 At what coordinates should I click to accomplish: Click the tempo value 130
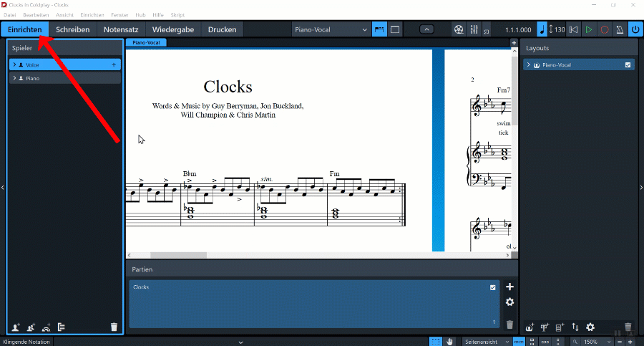560,29
